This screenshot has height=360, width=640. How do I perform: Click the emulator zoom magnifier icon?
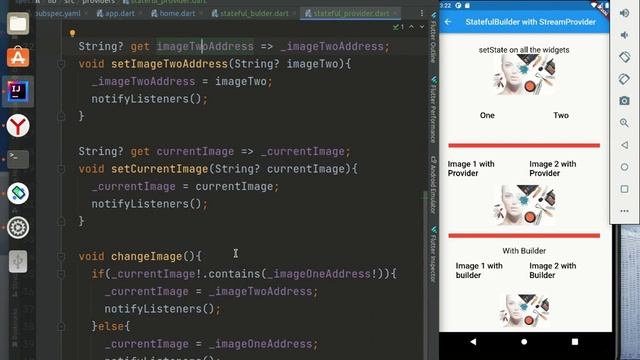pos(624,123)
